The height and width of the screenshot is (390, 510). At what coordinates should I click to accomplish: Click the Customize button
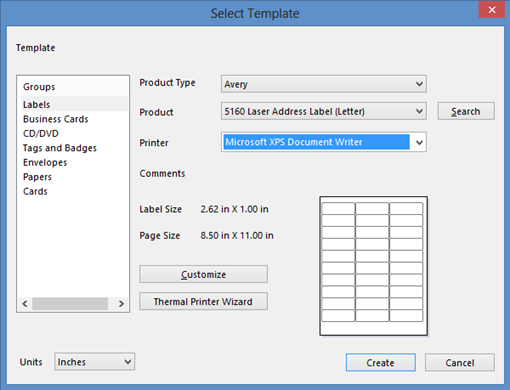pyautogui.click(x=203, y=274)
